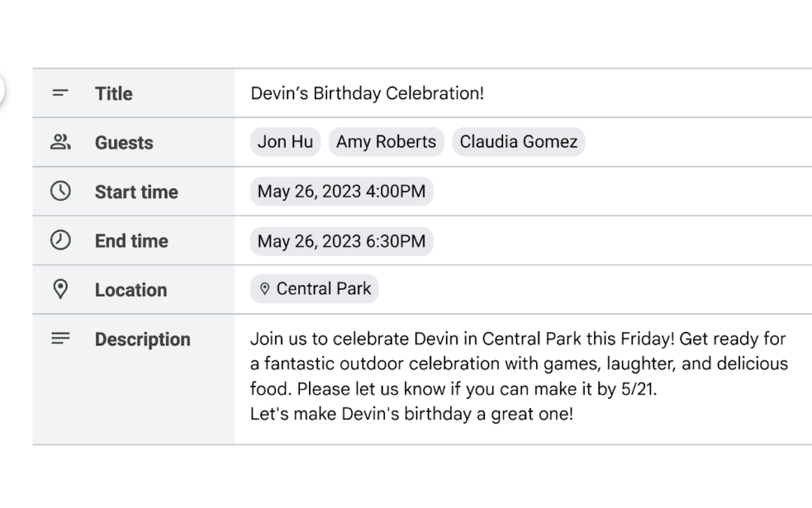Select the Jon Hu guest chip

coord(286,141)
